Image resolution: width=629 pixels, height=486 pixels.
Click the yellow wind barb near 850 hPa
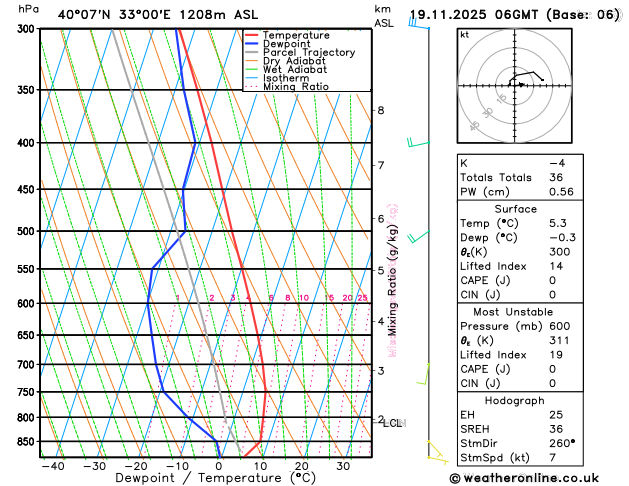[x=435, y=452]
